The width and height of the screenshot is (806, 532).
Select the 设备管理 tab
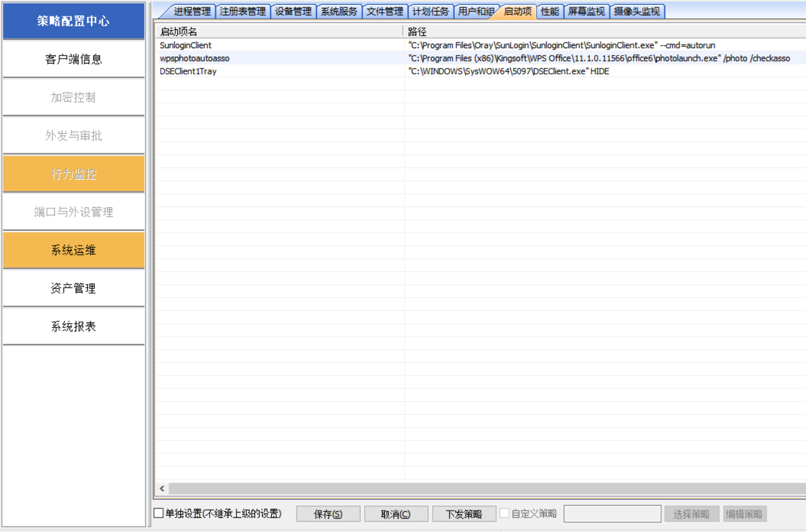tap(293, 12)
